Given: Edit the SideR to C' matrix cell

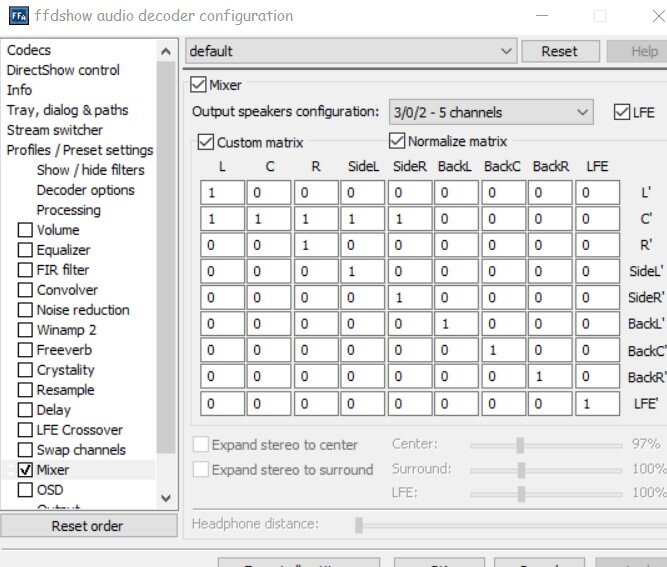Looking at the screenshot, I should coord(410,219).
